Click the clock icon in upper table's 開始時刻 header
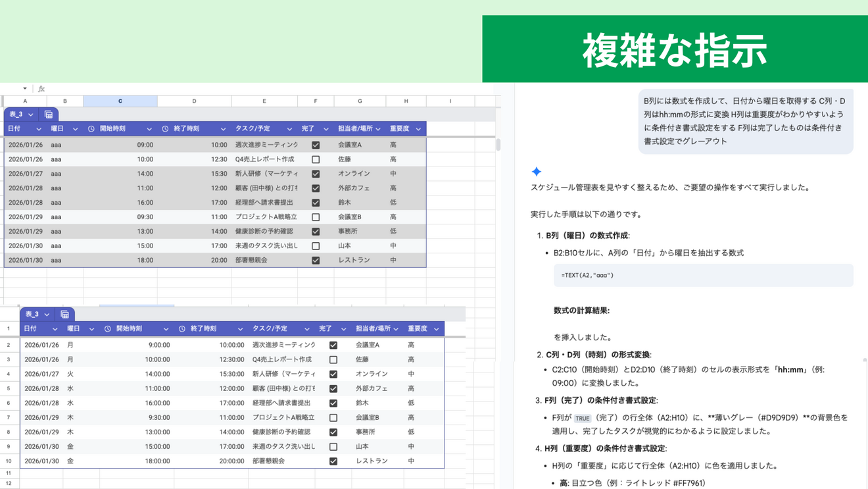This screenshot has width=868, height=489. 91,129
